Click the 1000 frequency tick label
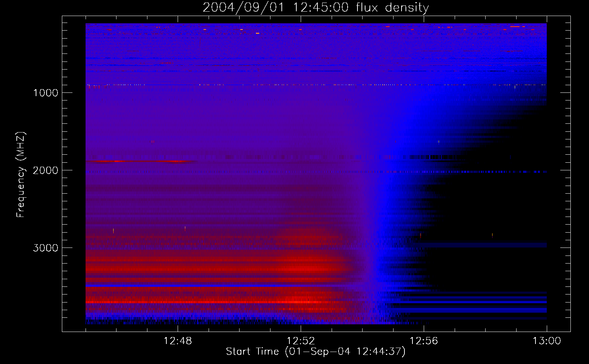Image resolution: width=589 pixels, height=364 pixels. pyautogui.click(x=46, y=93)
